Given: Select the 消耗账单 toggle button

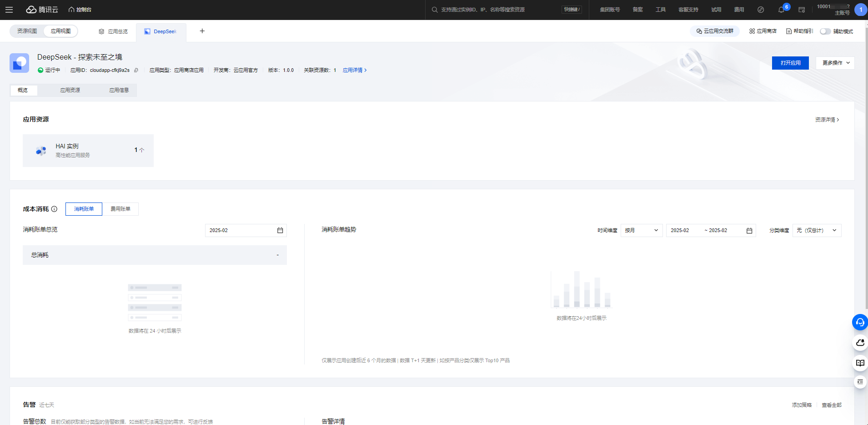Looking at the screenshot, I should [x=84, y=209].
